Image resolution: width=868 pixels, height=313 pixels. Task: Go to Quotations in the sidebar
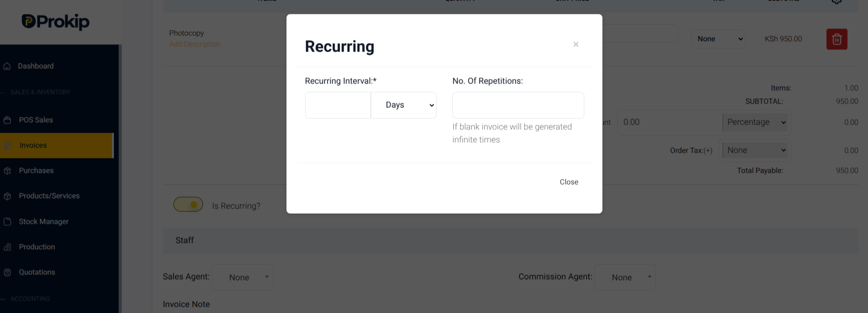click(x=37, y=272)
